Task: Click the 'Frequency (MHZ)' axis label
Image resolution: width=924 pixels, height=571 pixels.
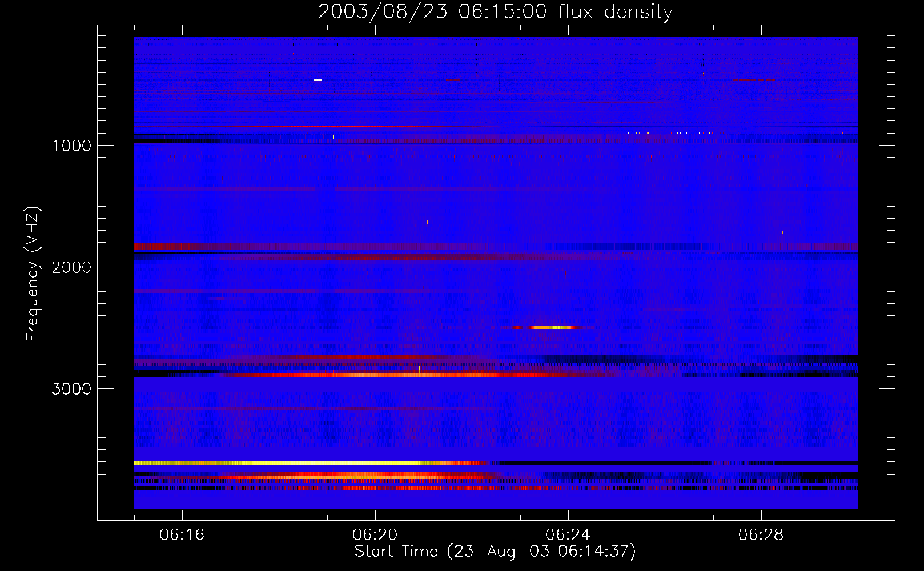Action: 33,274
